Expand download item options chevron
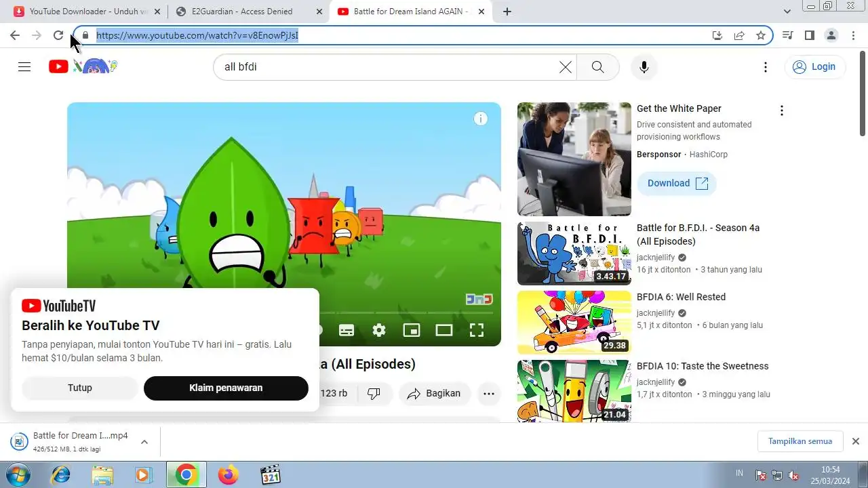The width and height of the screenshot is (868, 488). (144, 442)
